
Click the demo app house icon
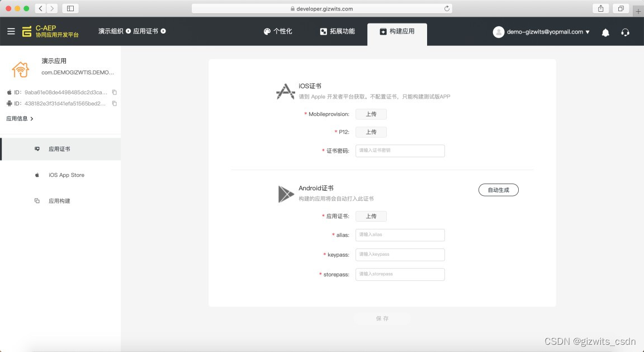point(21,69)
